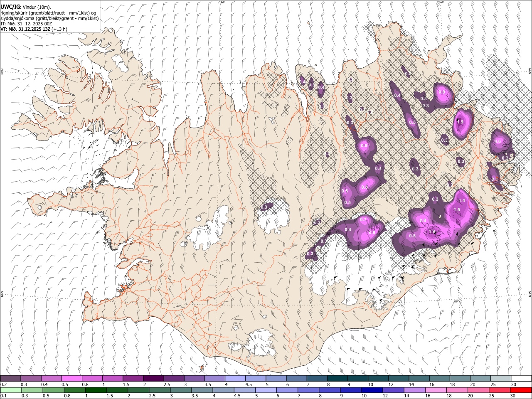Click the '25' label under the upper grey scale
532x399 pixels.
coord(494,384)
